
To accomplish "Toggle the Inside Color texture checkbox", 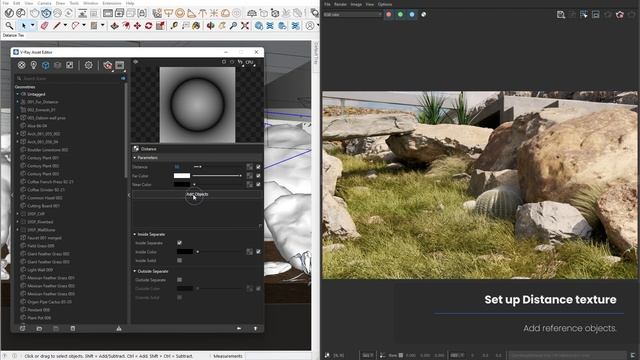I will [x=258, y=252].
